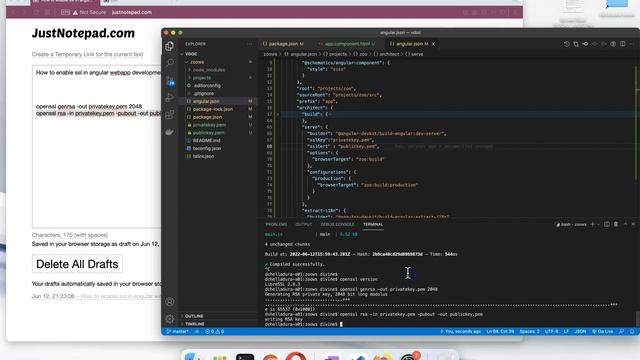The width and height of the screenshot is (640, 360).
Task: Click the master branch indicator in the status bar
Action: pyautogui.click(x=178, y=331)
